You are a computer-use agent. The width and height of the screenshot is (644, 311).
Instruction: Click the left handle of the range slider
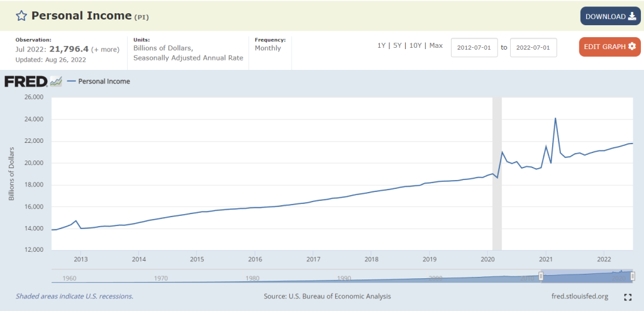click(x=541, y=276)
